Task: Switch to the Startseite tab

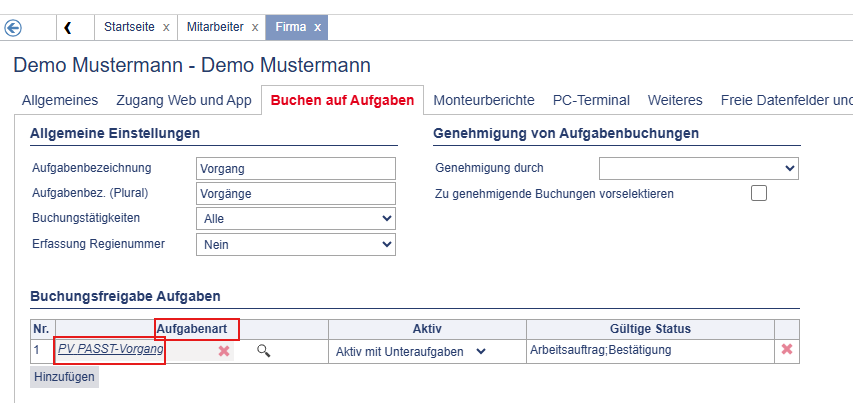Action: (129, 27)
